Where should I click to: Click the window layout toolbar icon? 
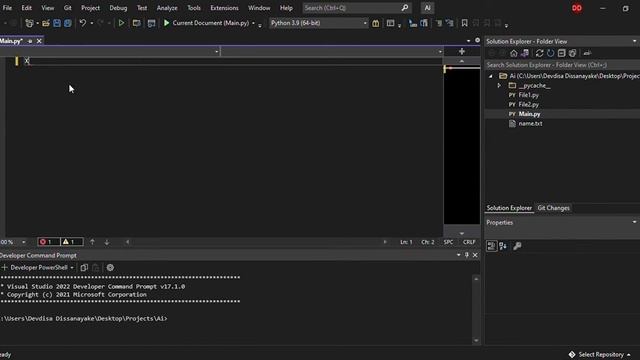point(391,23)
